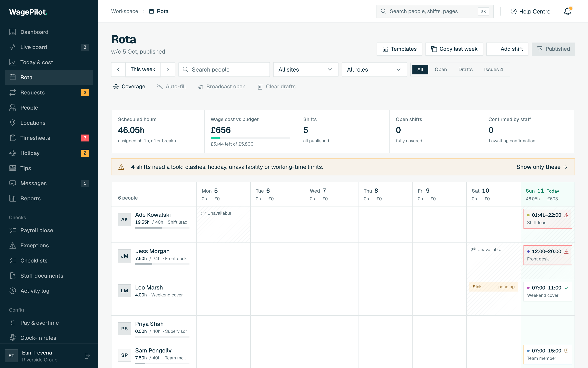
Task: Open Live board in sidebar
Action: (x=49, y=47)
